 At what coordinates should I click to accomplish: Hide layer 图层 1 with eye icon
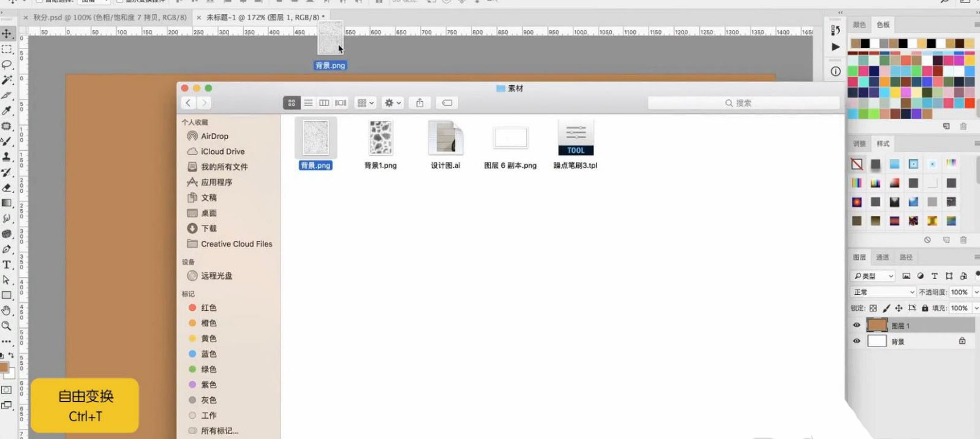[x=856, y=326]
